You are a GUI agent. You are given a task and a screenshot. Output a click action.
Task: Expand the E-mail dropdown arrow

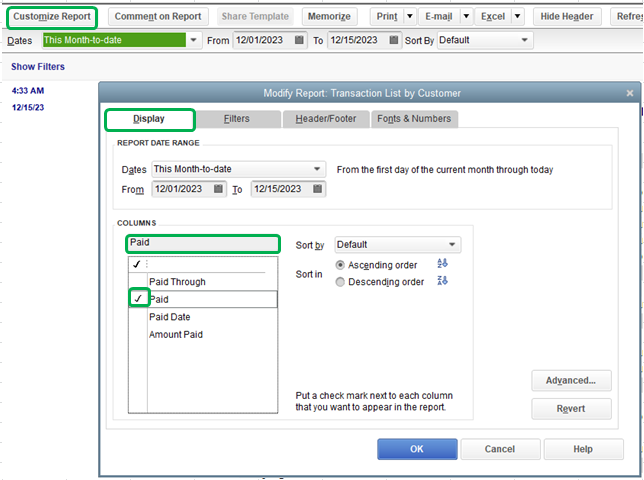pyautogui.click(x=466, y=17)
